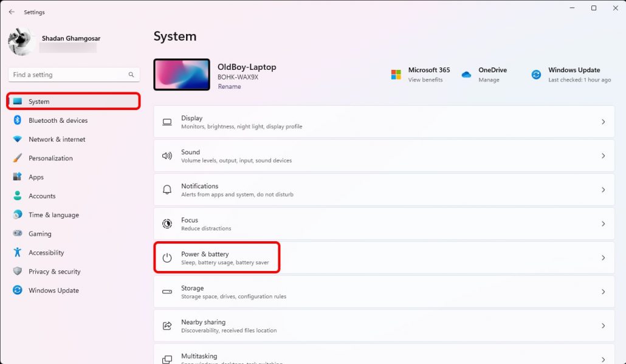
Task: Click the device desktop wallpaper thumbnail
Action: [x=181, y=75]
